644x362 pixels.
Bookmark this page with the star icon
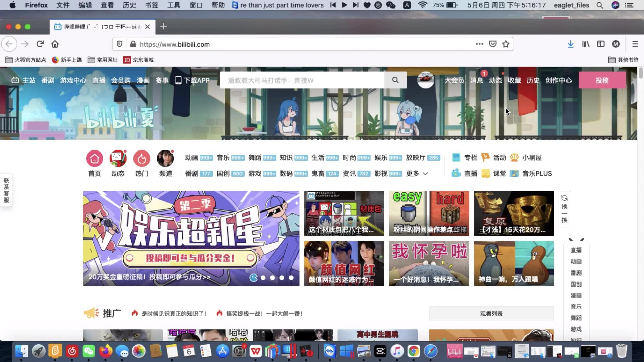506,44
